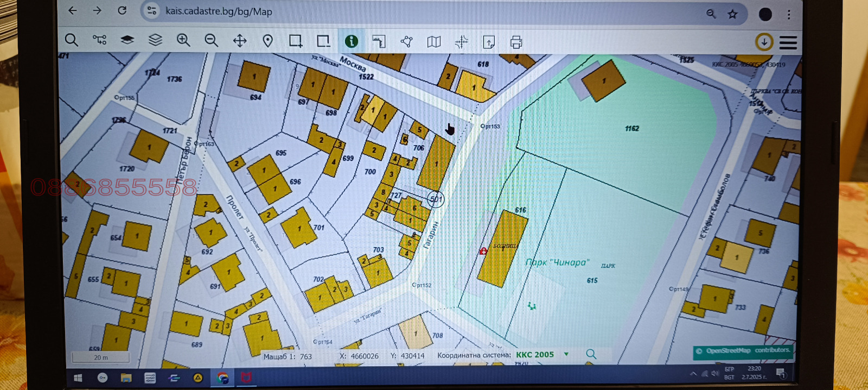The height and width of the screenshot is (390, 868).
Task: Select the zoom in tool
Action: [x=183, y=40]
